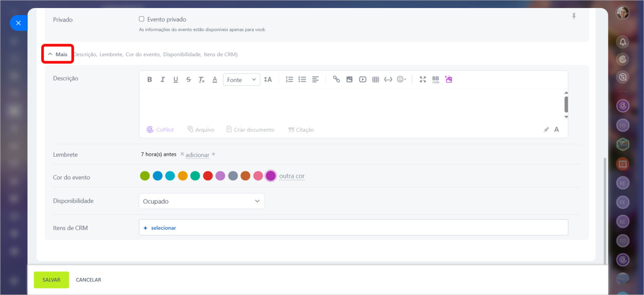
Task: Pick the selected magenta event color
Action: coord(271,176)
